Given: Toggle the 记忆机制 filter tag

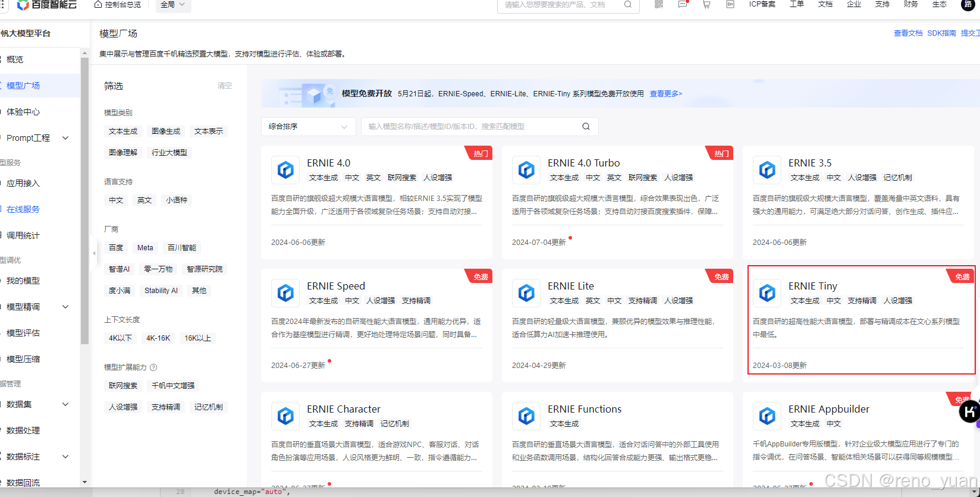Looking at the screenshot, I should click(209, 407).
